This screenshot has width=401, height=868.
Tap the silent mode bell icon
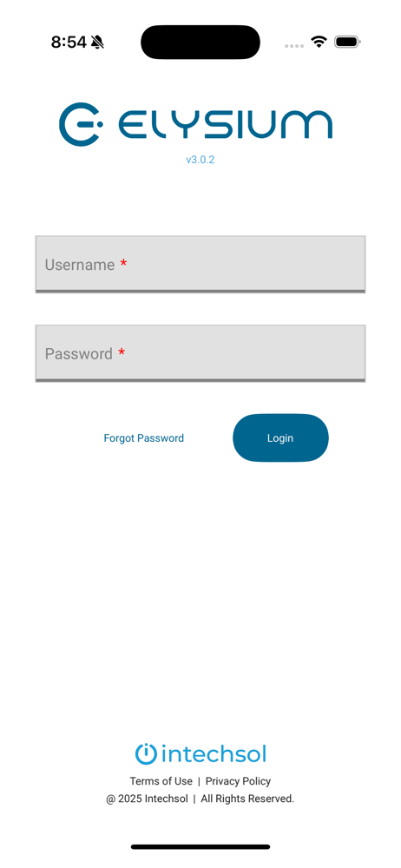98,42
